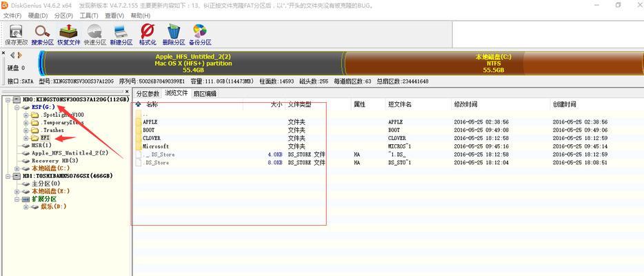
Task: Click the 新建分区 (New Partition) toolbar icon
Action: (x=121, y=31)
